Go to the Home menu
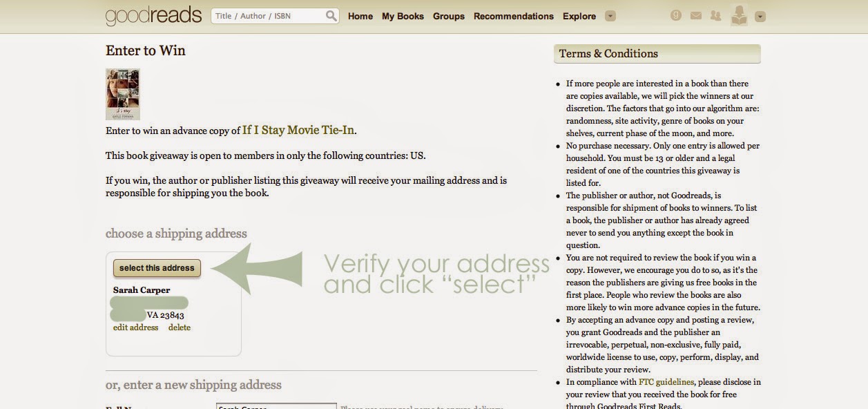 click(x=360, y=16)
